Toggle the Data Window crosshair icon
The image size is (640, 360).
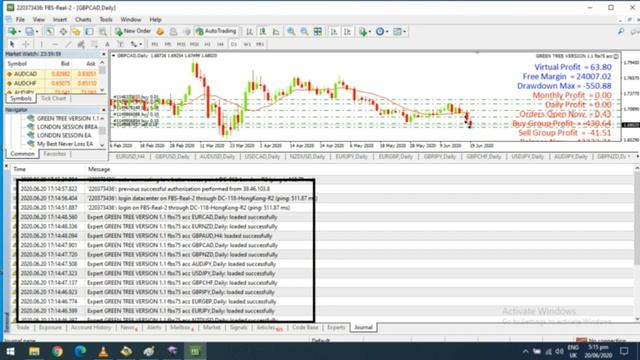coord(63,31)
